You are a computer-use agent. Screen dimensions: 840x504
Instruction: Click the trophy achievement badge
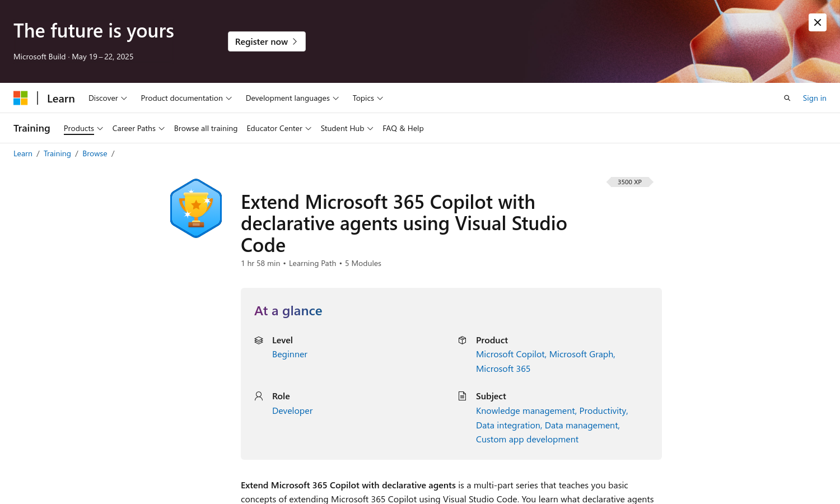[195, 208]
